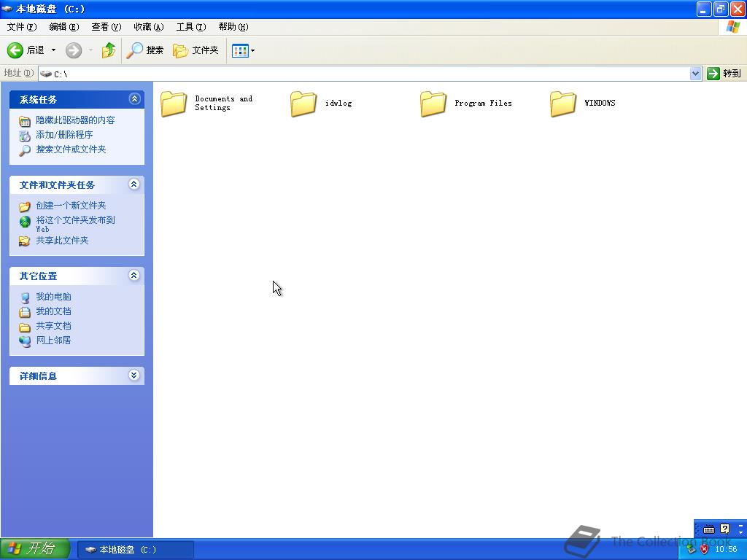Click the red security shield tray icon
The height and width of the screenshot is (560, 747).
[x=704, y=550]
